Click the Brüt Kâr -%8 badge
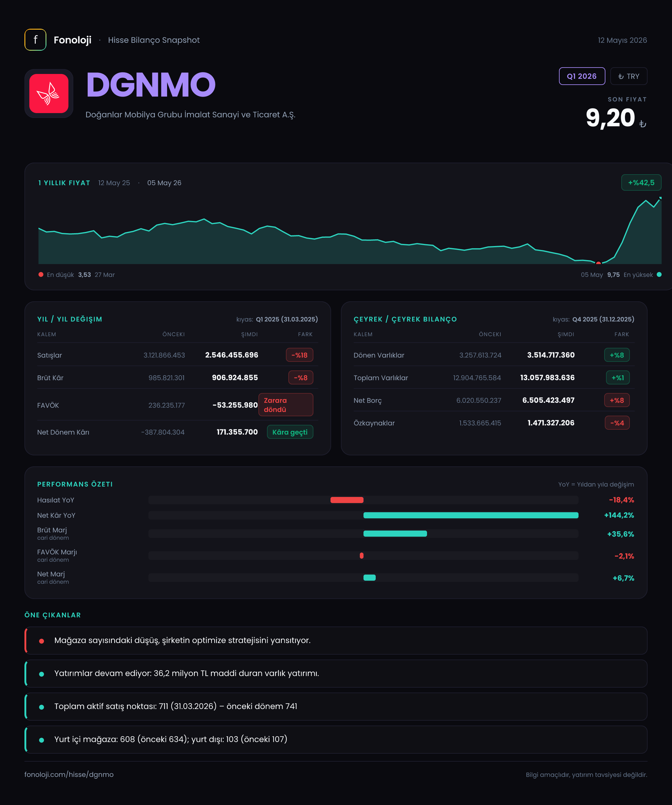This screenshot has height=805, width=672. [x=301, y=377]
